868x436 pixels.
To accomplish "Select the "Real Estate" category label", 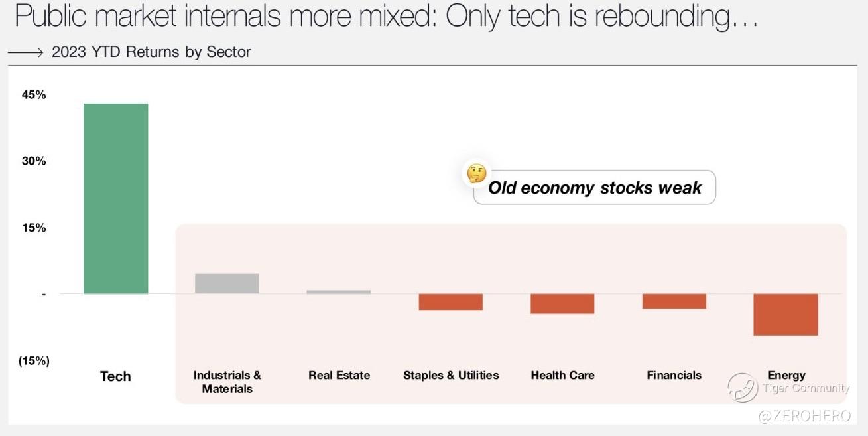I will click(339, 375).
